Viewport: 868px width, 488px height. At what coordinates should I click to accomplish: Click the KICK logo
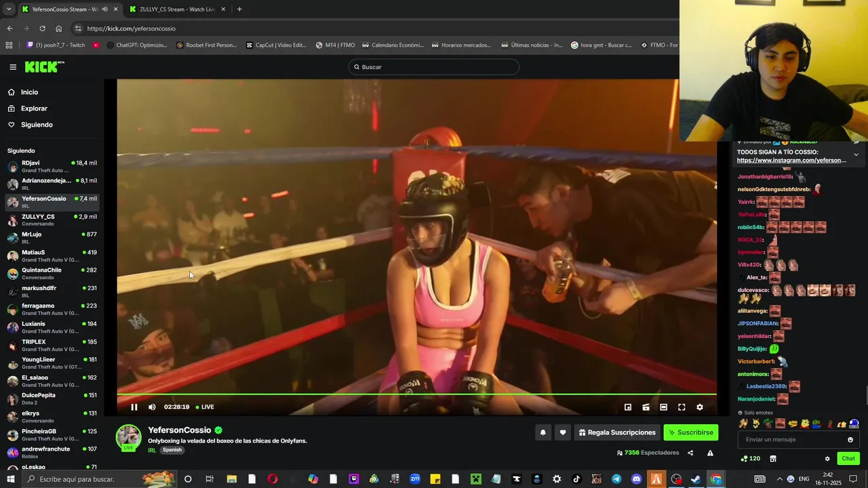coord(44,66)
